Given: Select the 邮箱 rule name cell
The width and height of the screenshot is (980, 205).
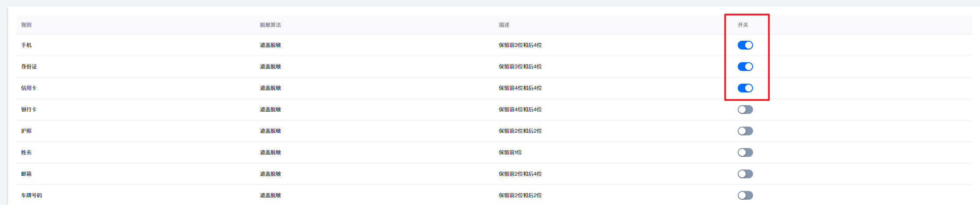Looking at the screenshot, I should (x=26, y=174).
